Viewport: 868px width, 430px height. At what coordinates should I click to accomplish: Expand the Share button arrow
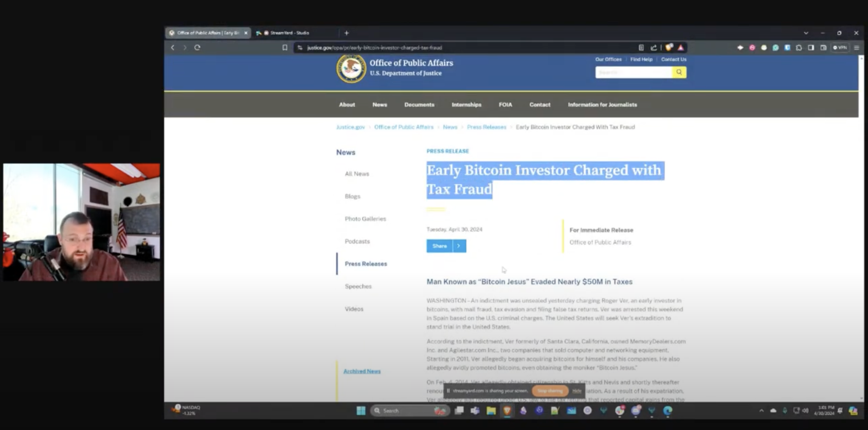459,246
